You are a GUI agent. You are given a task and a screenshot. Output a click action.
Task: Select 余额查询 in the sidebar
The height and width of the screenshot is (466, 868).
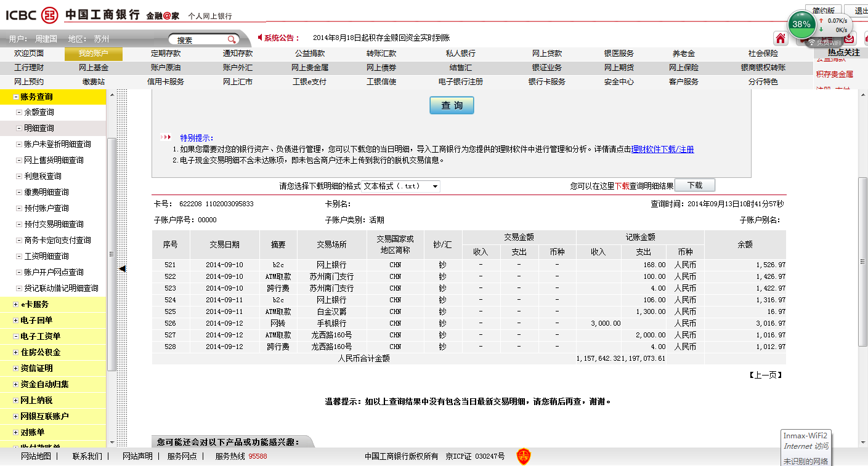(39, 112)
